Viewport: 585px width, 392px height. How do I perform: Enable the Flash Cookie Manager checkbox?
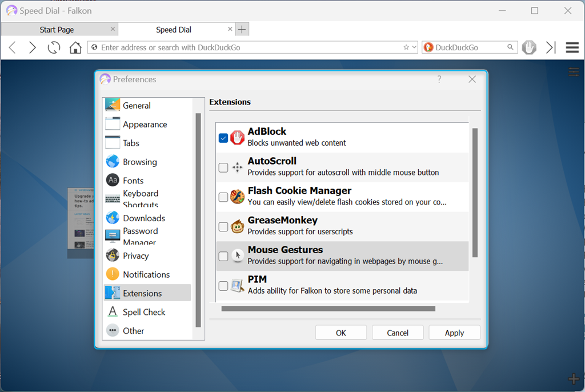pos(223,197)
